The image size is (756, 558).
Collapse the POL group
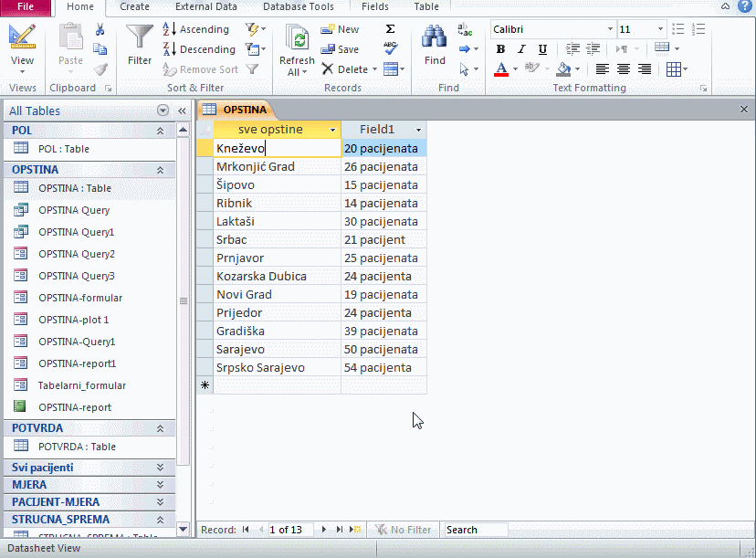[160, 131]
